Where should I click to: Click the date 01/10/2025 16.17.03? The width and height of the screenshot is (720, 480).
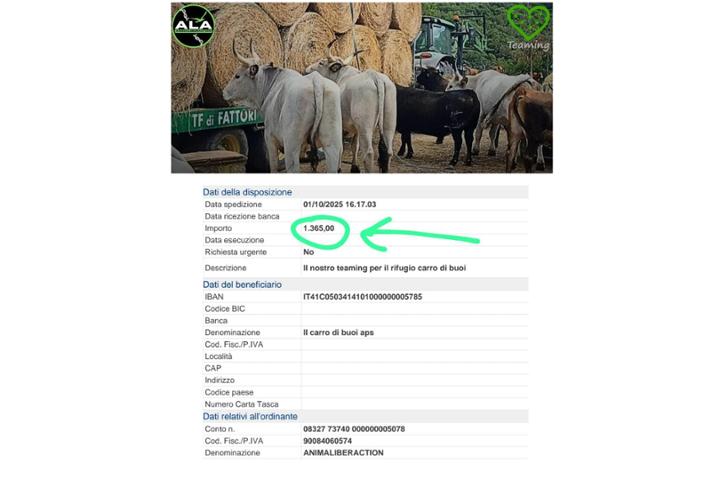click(339, 204)
